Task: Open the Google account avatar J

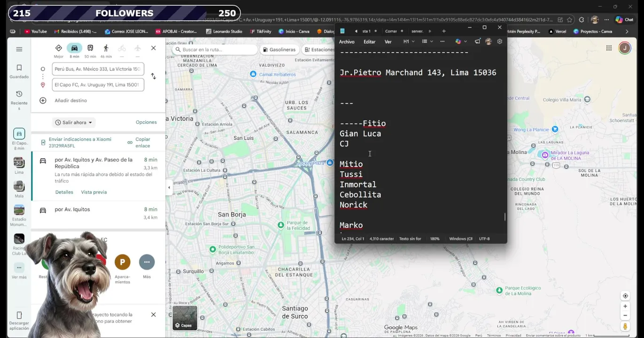Action: coord(625,48)
